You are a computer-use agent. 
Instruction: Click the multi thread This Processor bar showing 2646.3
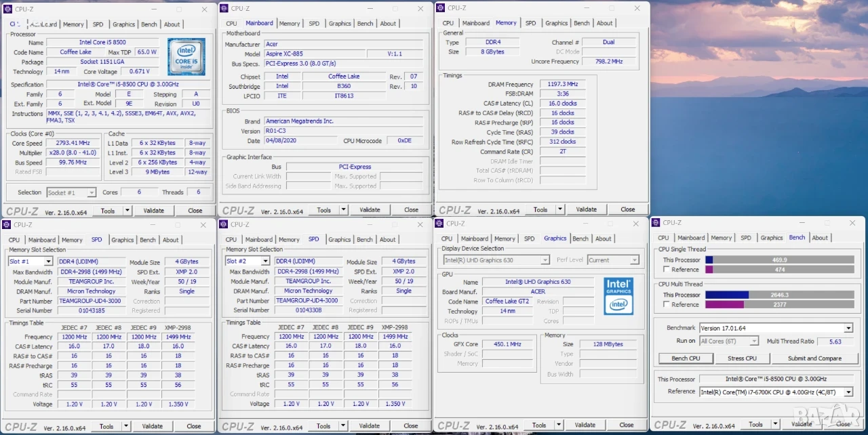tap(779, 295)
